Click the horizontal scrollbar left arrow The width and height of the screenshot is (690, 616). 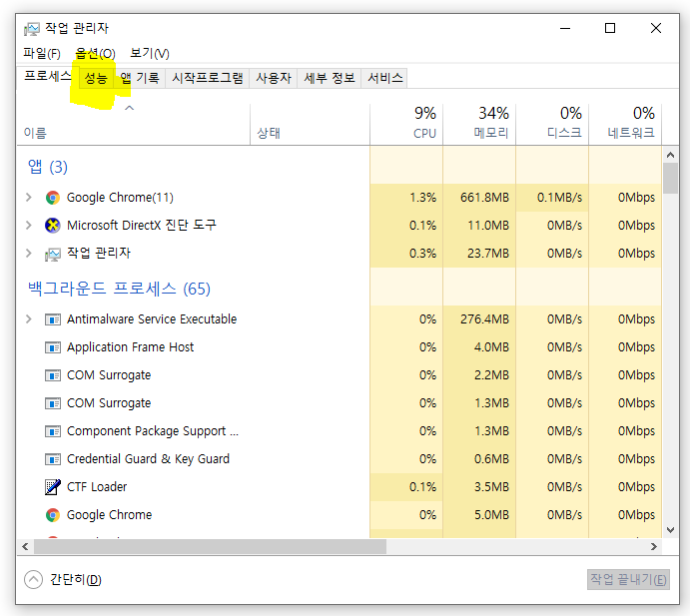25,546
